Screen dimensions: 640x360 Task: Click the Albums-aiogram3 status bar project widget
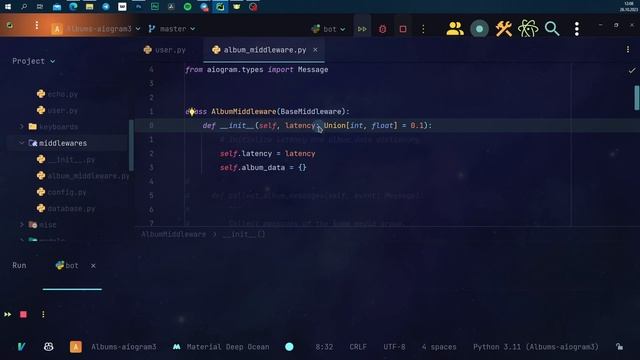[113, 347]
